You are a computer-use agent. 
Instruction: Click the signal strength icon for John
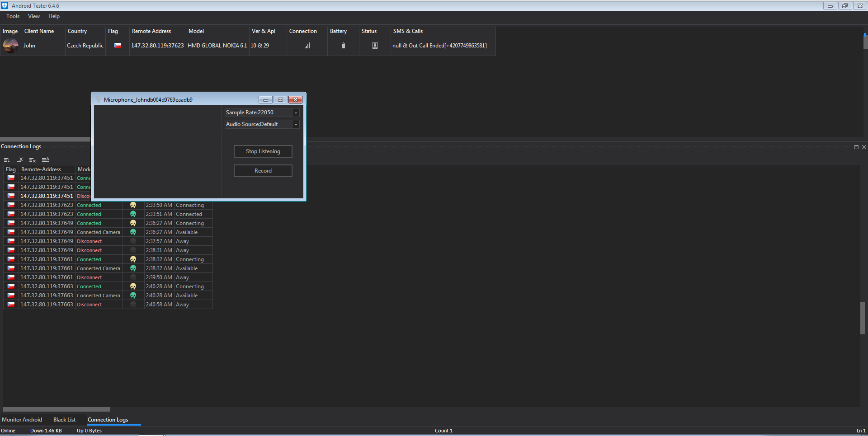(307, 46)
